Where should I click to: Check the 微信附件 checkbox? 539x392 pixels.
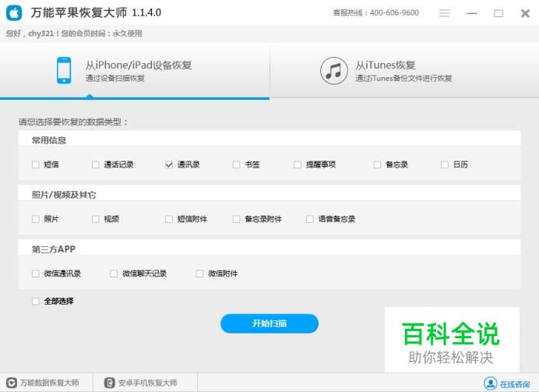199,274
